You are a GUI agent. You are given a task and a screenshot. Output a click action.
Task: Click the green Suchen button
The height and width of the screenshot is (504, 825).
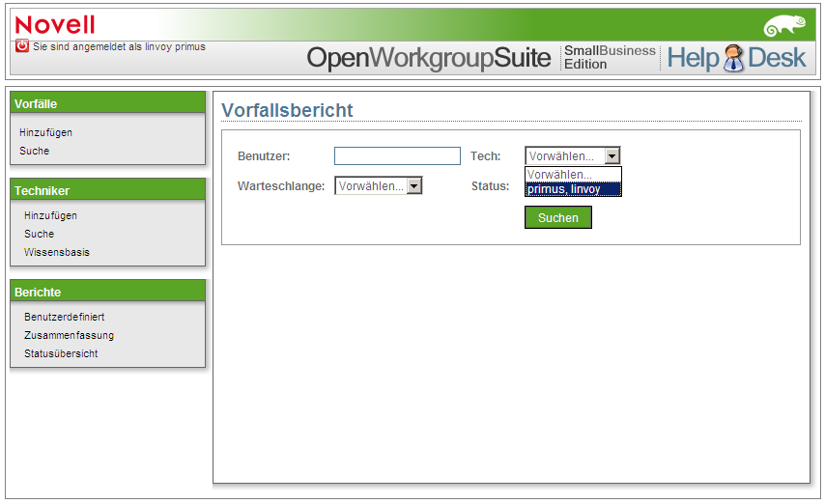point(558,218)
